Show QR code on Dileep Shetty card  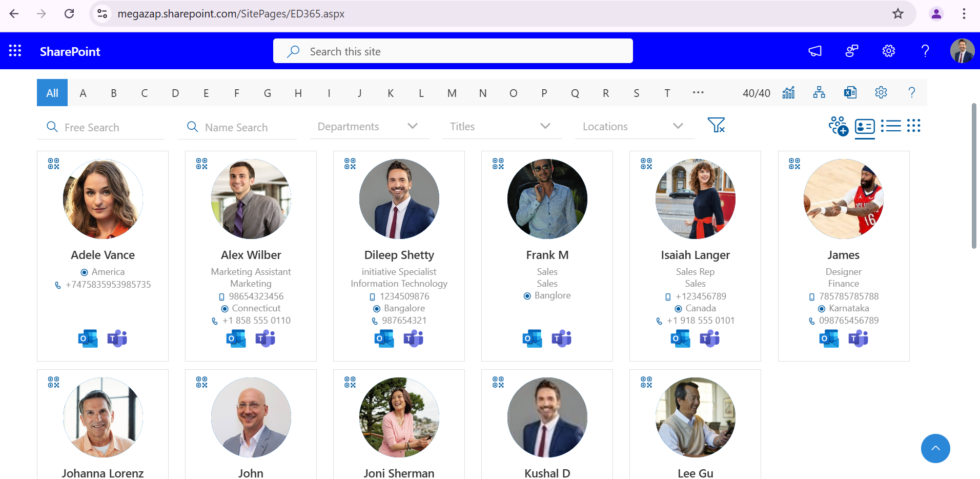coord(350,164)
